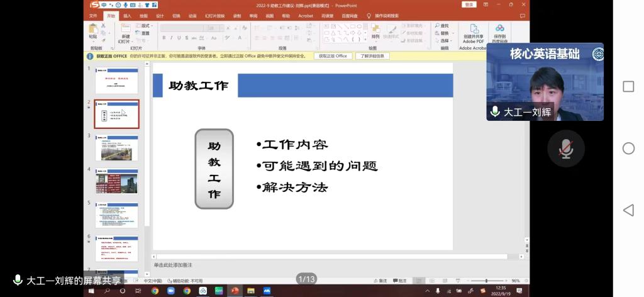Viewport: 644px width, 297px height.
Task: Click the 'Get genuine Office' button
Action: coord(331,56)
